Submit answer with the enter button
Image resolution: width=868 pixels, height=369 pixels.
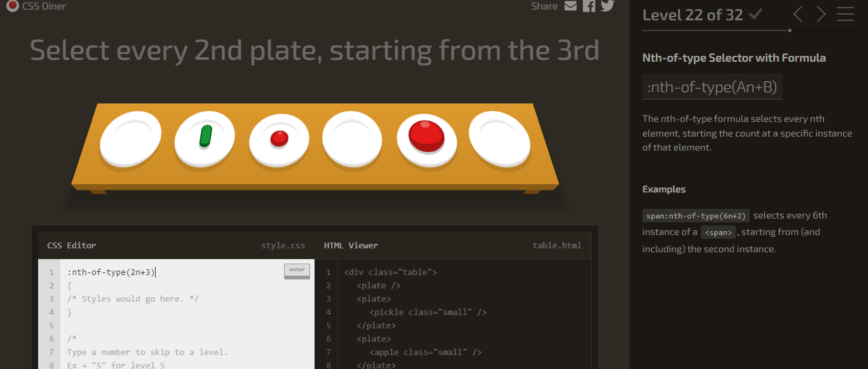click(x=297, y=271)
